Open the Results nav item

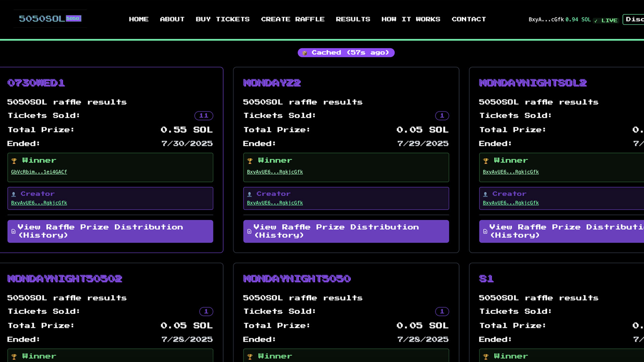[353, 19]
